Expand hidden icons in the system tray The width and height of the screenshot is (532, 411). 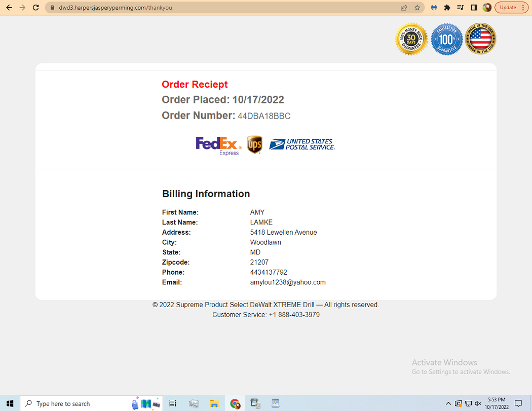[448, 403]
